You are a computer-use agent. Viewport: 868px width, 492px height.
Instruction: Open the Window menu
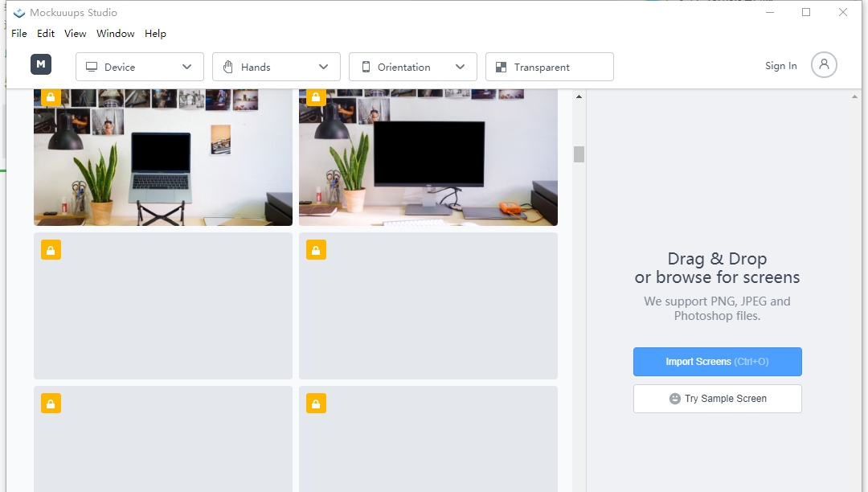[115, 34]
